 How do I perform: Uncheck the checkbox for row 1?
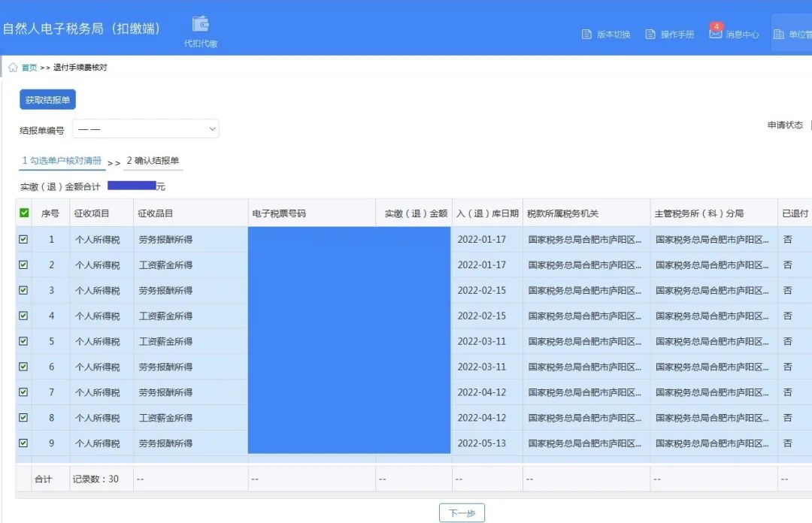point(23,240)
